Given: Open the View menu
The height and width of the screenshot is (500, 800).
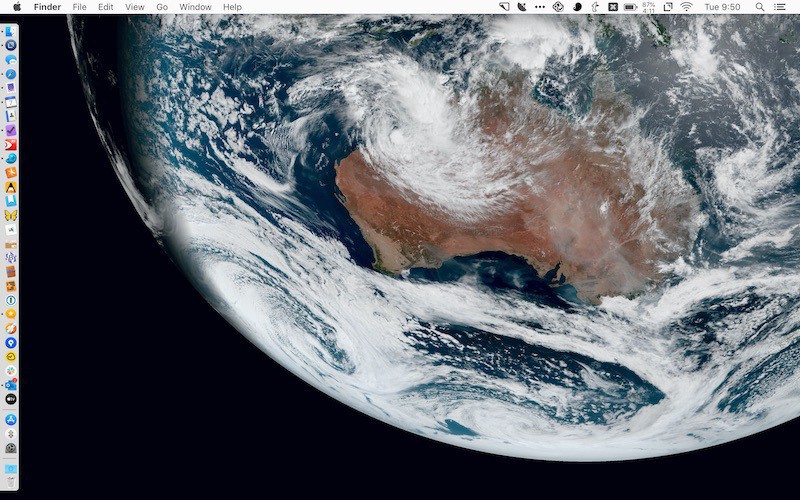Looking at the screenshot, I should tap(135, 7).
